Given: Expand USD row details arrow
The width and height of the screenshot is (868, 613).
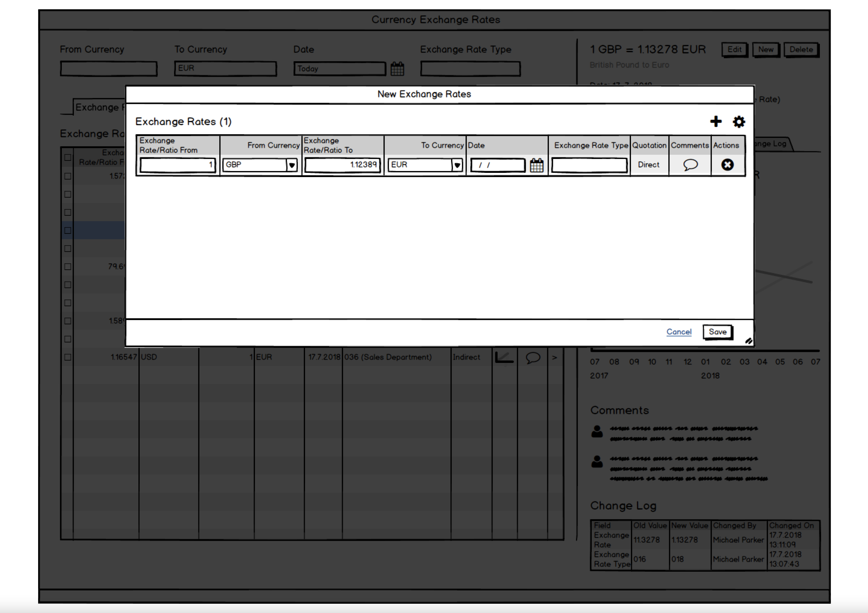Looking at the screenshot, I should tap(554, 357).
